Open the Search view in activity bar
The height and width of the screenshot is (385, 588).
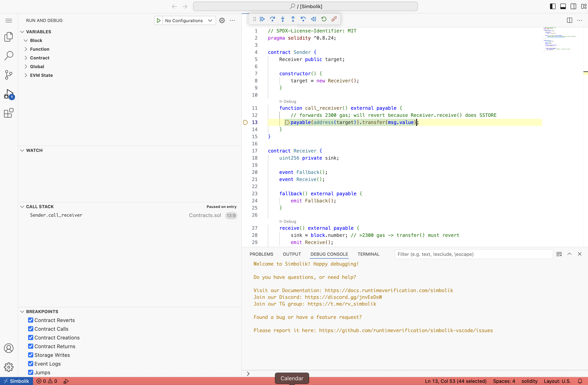point(9,56)
